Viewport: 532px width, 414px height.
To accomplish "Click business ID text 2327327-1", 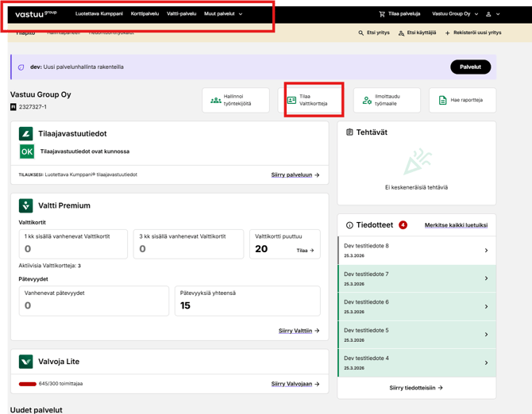I will (33, 107).
